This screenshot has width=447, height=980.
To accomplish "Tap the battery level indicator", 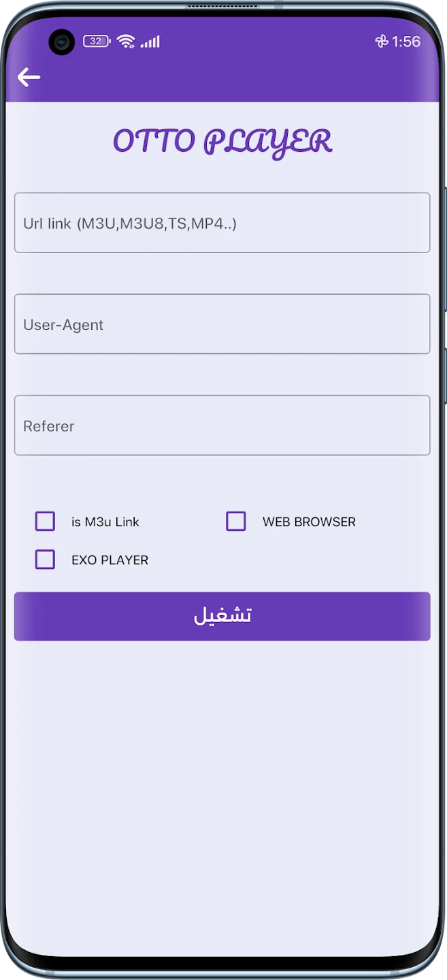I will [x=96, y=42].
